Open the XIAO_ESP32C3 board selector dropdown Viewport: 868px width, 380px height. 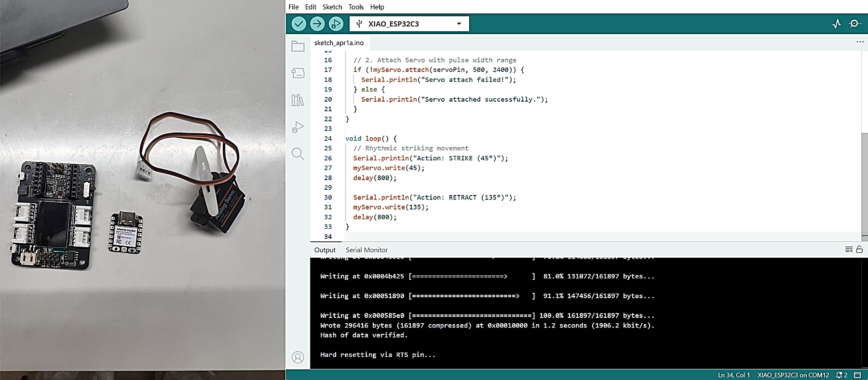(409, 24)
